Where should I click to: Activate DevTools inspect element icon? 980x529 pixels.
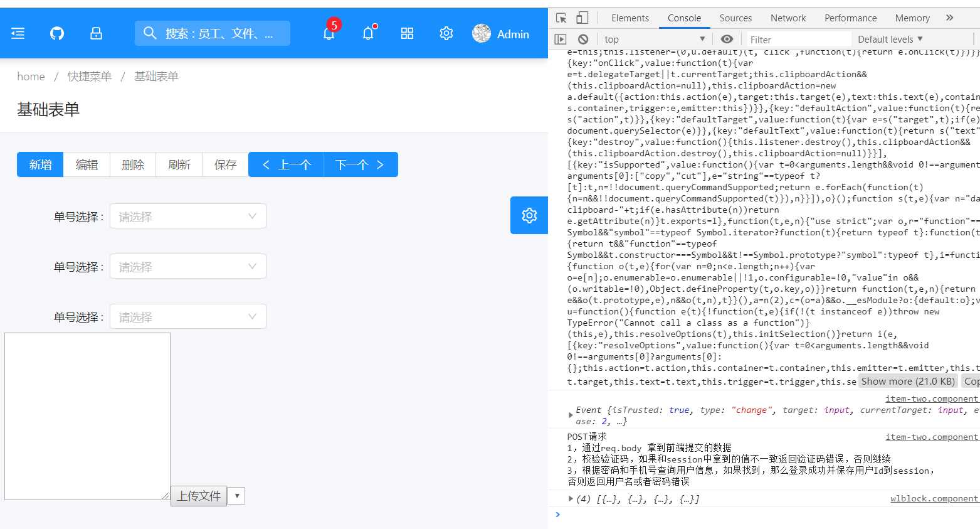[561, 18]
